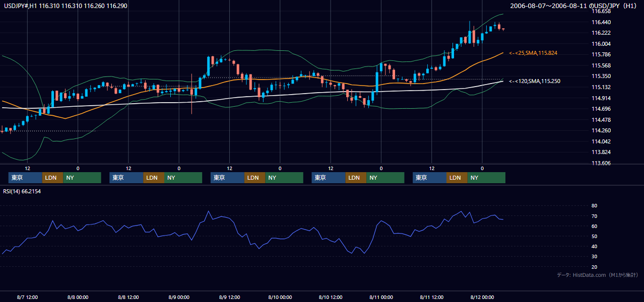This screenshot has width=644, height=302.
Task: Click the 114.042 price axis value
Action: [601, 141]
